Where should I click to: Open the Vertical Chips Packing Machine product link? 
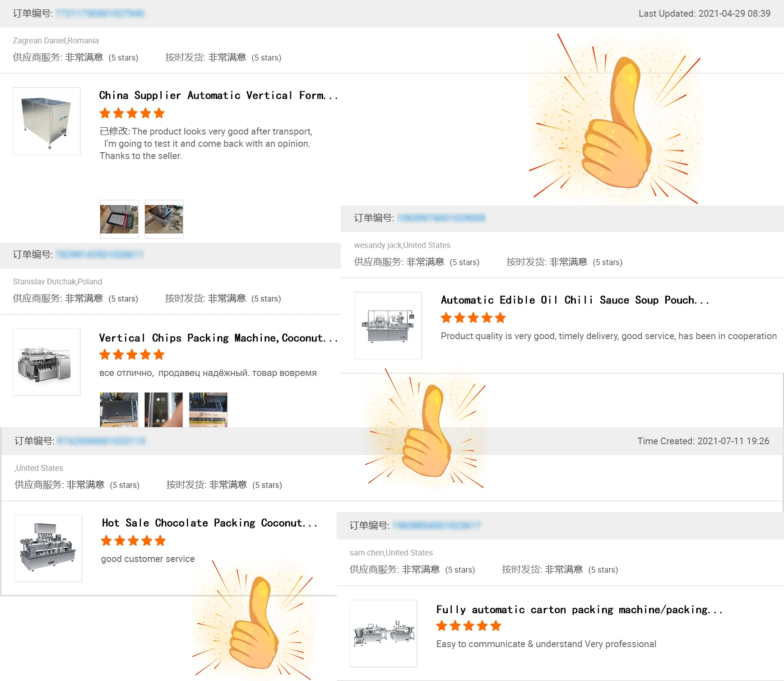tap(218, 338)
